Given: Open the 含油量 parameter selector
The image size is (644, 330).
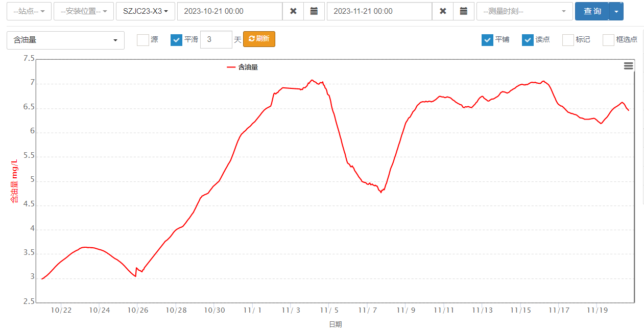Looking at the screenshot, I should pyautogui.click(x=65, y=40).
